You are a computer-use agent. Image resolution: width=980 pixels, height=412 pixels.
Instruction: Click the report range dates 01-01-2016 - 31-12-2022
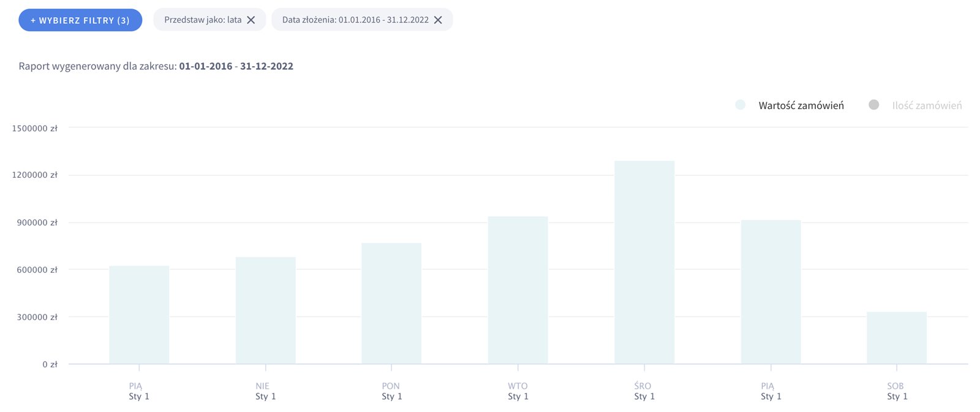[x=236, y=66]
